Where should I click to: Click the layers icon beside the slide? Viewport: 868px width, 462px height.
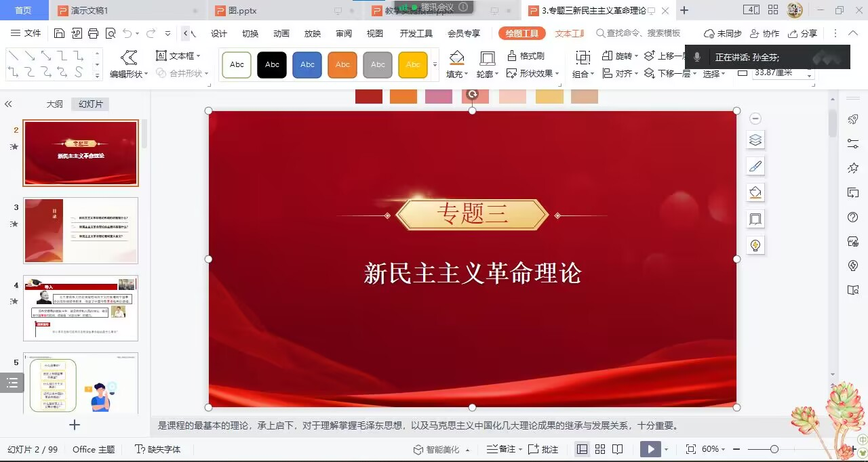755,140
